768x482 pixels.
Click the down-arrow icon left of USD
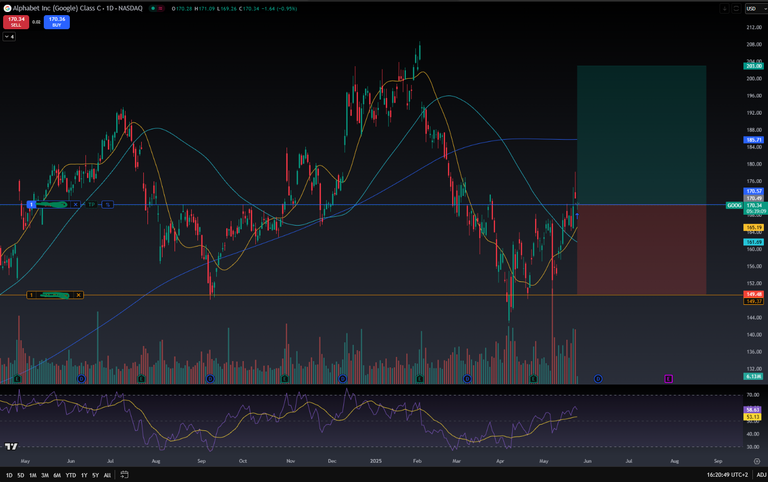[x=724, y=8]
